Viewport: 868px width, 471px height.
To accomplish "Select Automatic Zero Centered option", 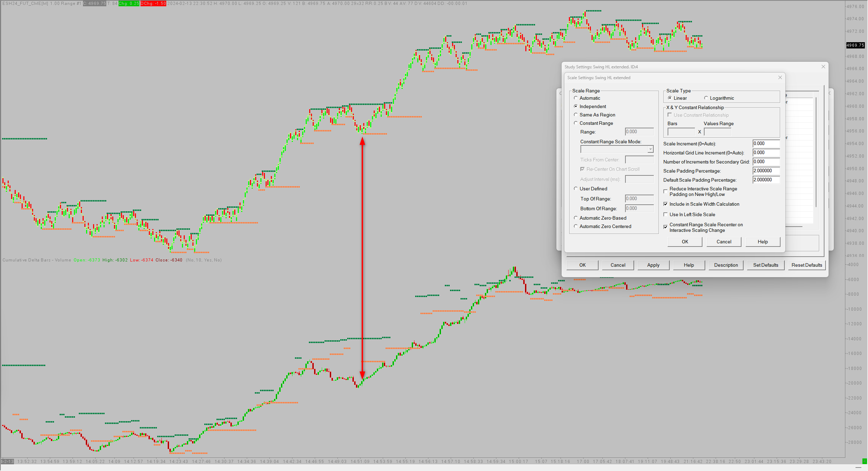I will [576, 226].
